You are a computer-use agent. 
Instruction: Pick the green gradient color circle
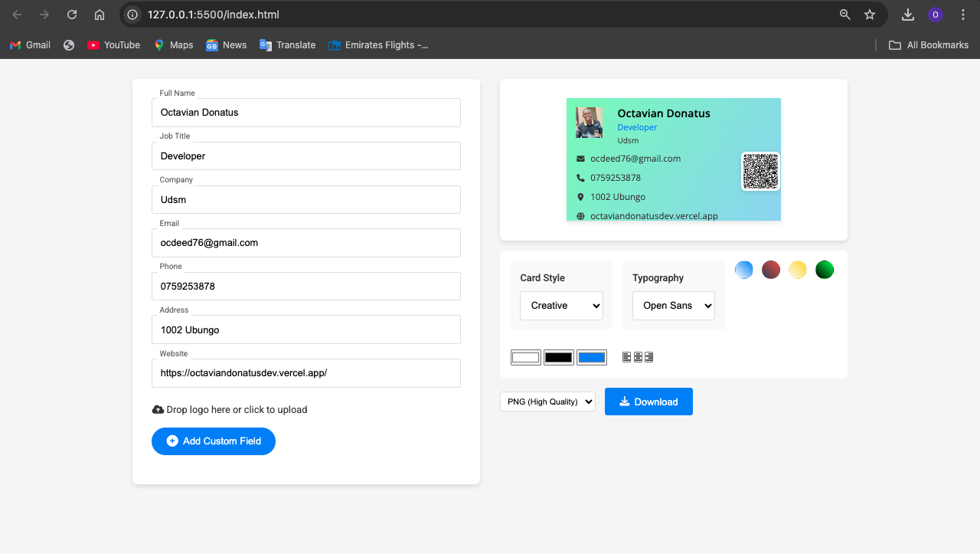pyautogui.click(x=825, y=270)
